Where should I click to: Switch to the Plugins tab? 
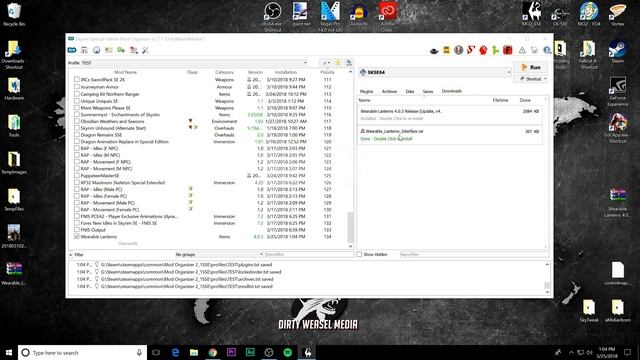(366, 91)
